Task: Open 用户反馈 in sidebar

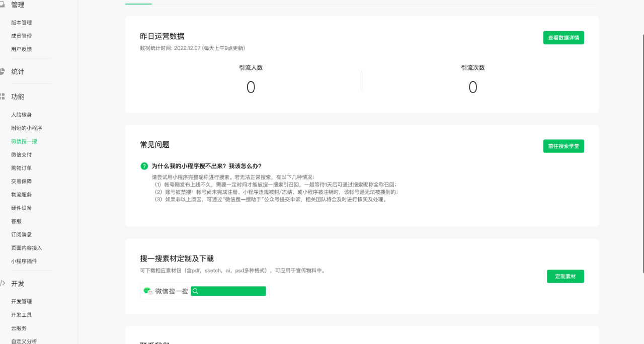Action: tap(22, 49)
